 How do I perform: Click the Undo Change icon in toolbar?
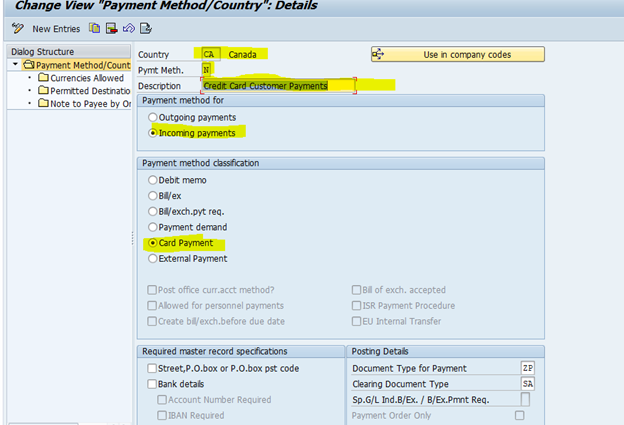(x=128, y=28)
